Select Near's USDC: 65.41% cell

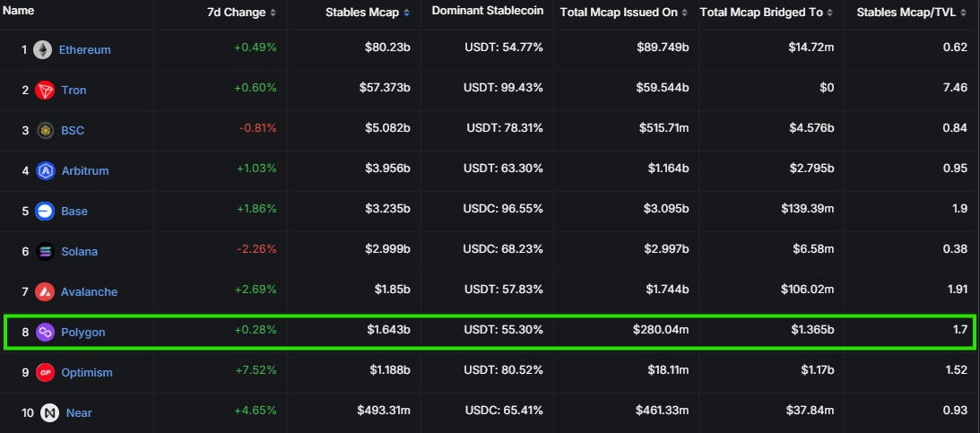(x=504, y=411)
